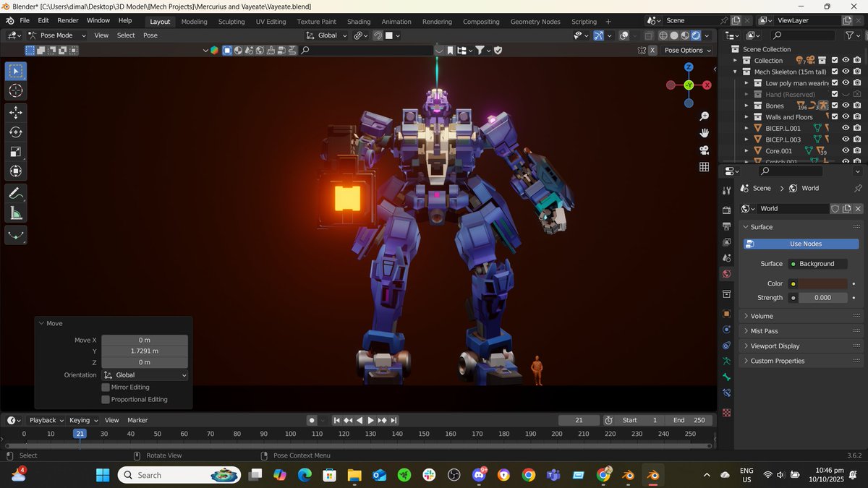Viewport: 868px width, 488px height.
Task: Expand the Volume panel
Action: coord(761,316)
